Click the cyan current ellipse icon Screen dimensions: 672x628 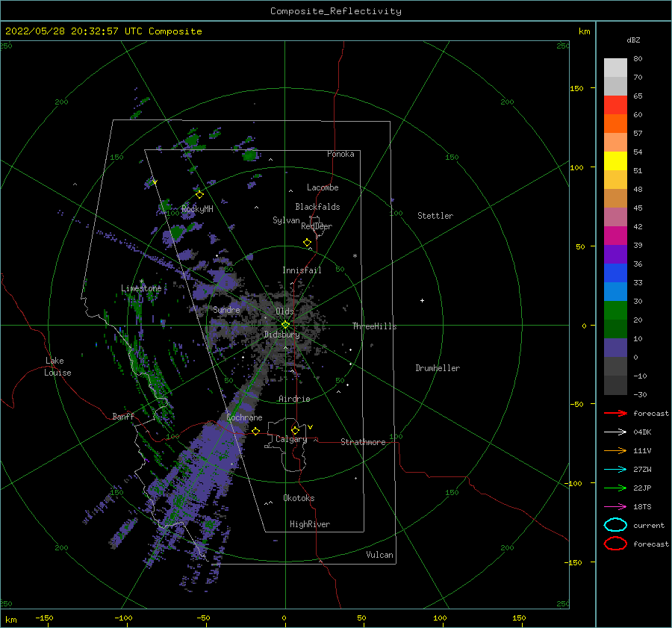pos(615,525)
